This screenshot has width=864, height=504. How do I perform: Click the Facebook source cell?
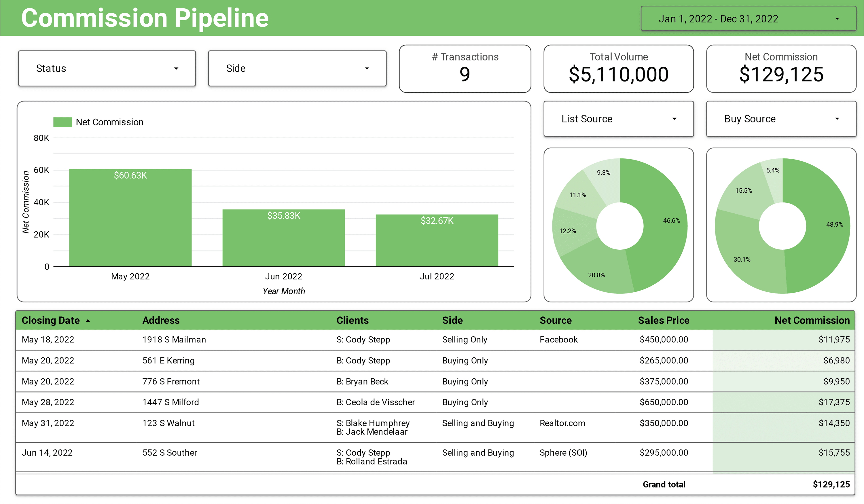[x=558, y=340]
